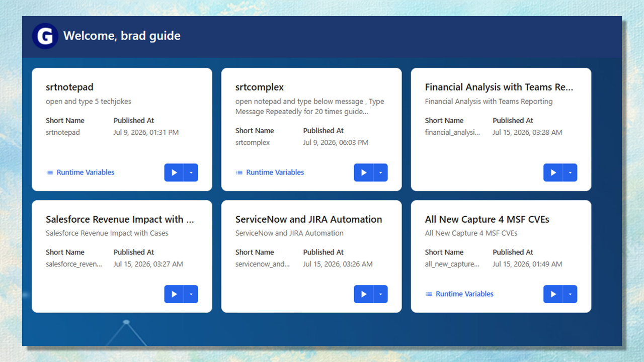This screenshot has height=362, width=644.
Task: Open Runtime Variables on All New Capture card
Action: coord(459,294)
